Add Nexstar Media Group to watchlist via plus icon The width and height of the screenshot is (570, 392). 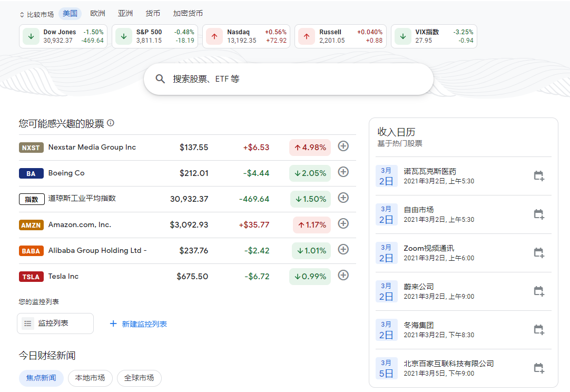[x=343, y=146]
